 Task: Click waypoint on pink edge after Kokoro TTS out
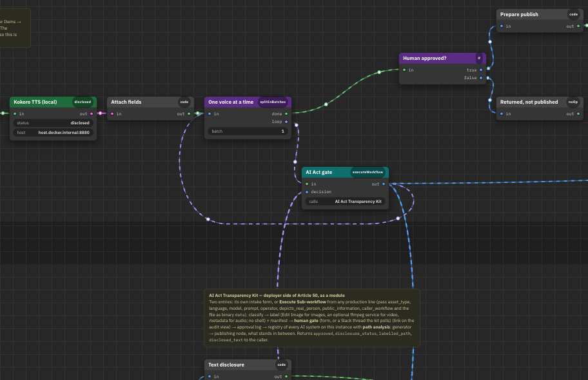100,113
